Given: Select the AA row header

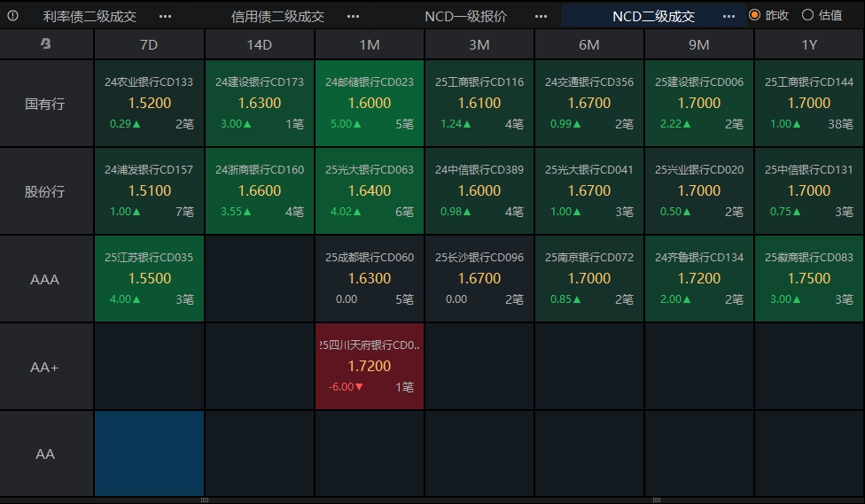Looking at the screenshot, I should click(x=46, y=454).
